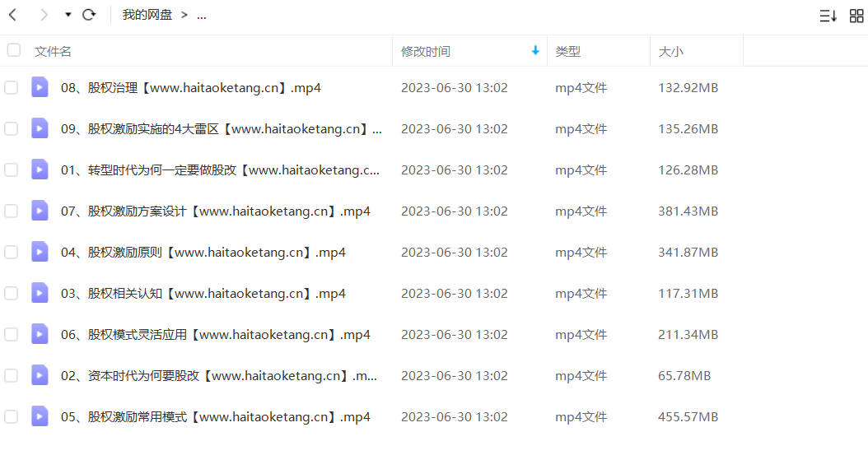Select file name 08、股权治理 .mp4

point(191,87)
